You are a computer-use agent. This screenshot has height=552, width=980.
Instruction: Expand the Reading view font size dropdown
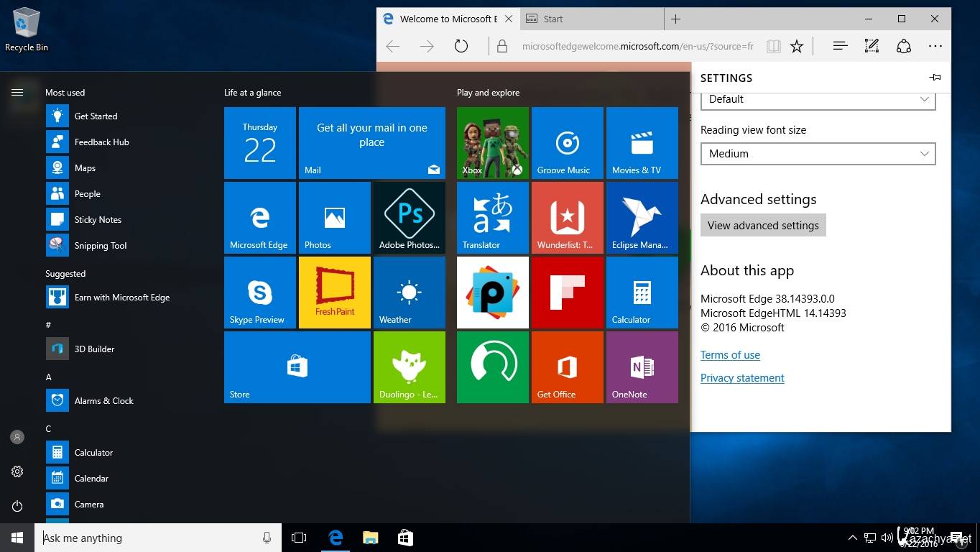(818, 154)
